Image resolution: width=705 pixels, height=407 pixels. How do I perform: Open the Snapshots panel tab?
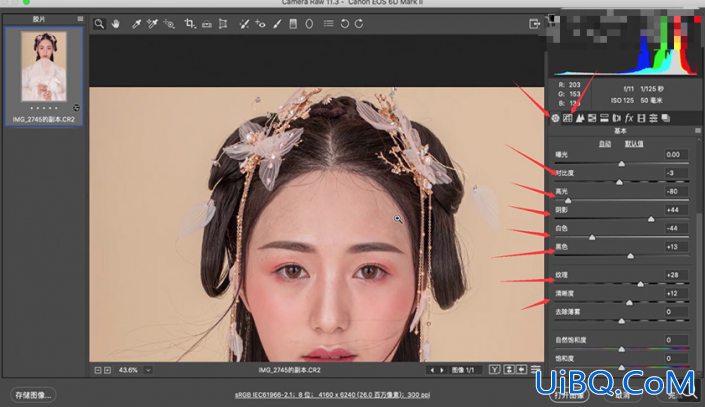pyautogui.click(x=666, y=118)
